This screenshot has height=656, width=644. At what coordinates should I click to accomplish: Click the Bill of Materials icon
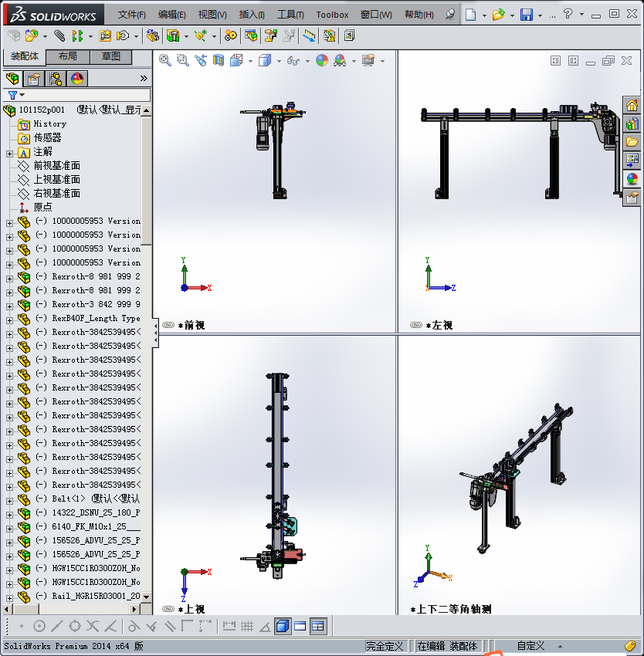coord(251,36)
